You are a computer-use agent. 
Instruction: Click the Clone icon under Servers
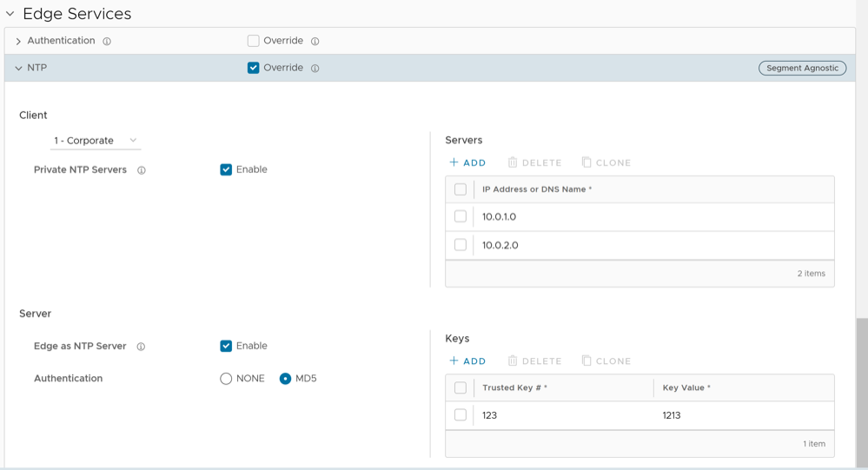click(x=586, y=162)
